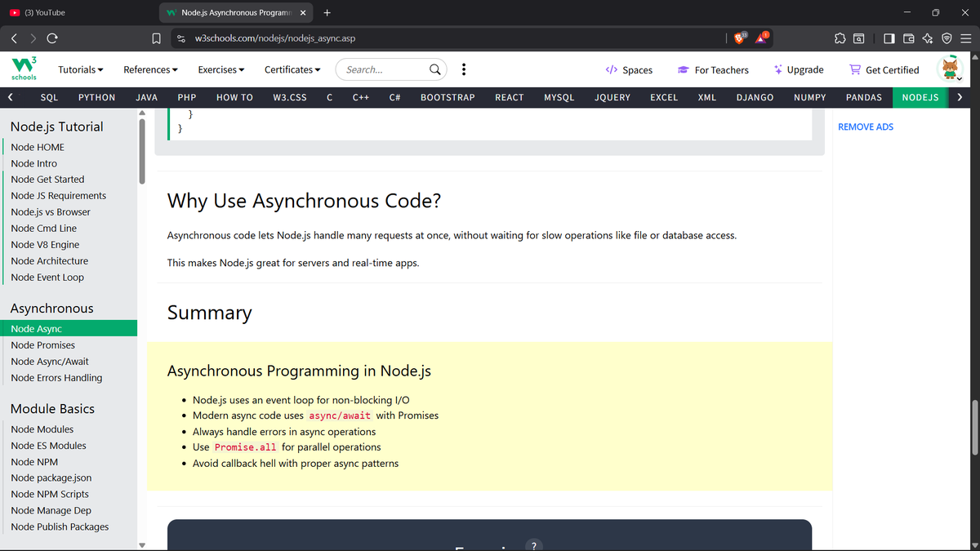Open Node NPM Scripts in the sidebar

pyautogui.click(x=50, y=494)
